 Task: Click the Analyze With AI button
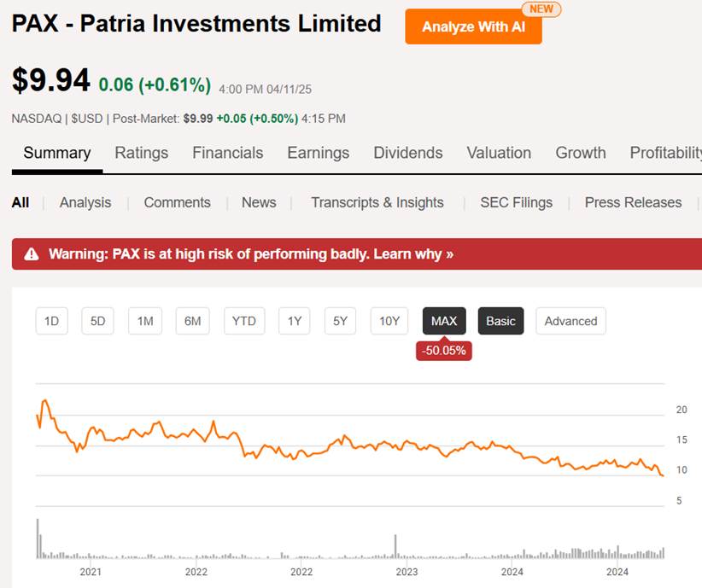[473, 26]
